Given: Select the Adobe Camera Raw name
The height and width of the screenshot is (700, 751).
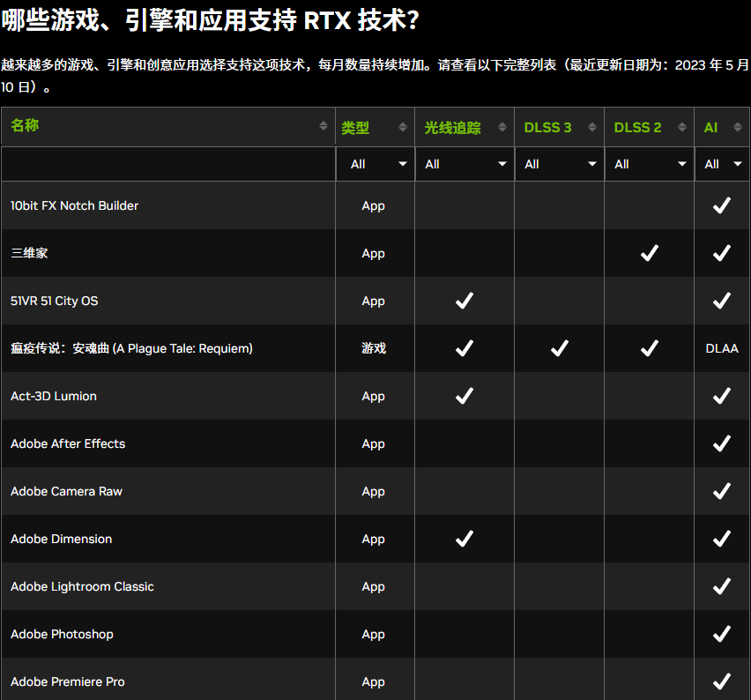Looking at the screenshot, I should (x=67, y=492).
